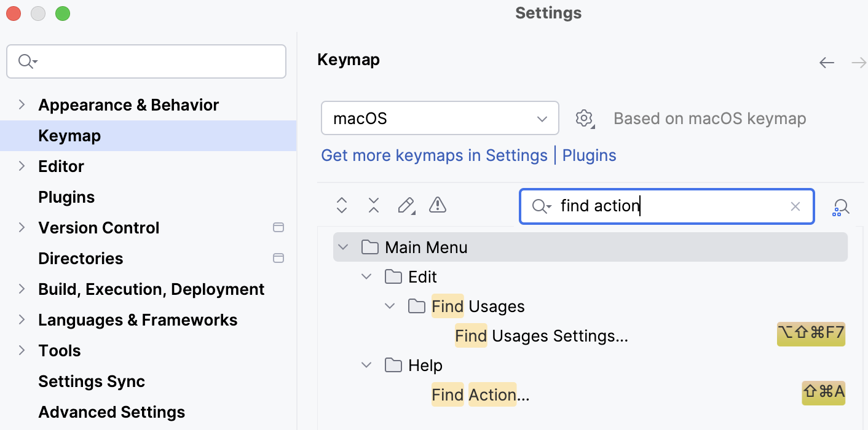Select the Find Action... tree item
This screenshot has width=868, height=430.
pyautogui.click(x=480, y=394)
